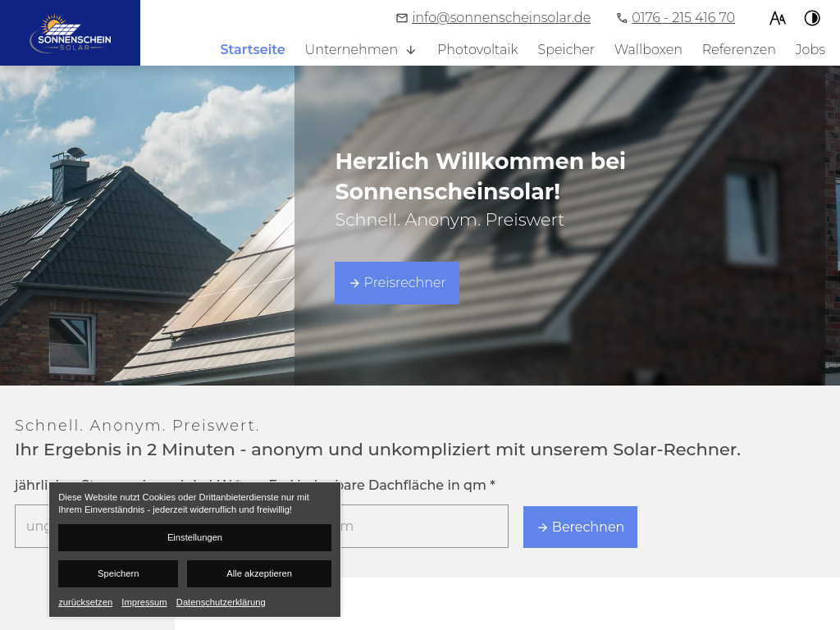Screen dimensions: 840x630
Task: Open the Photovoltaik page
Action: 477,50
